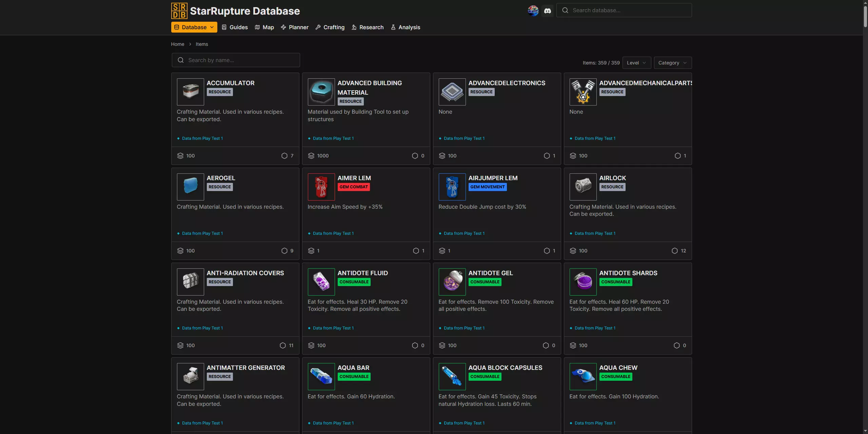Open the Airlock item title
The height and width of the screenshot is (434, 868).
612,178
